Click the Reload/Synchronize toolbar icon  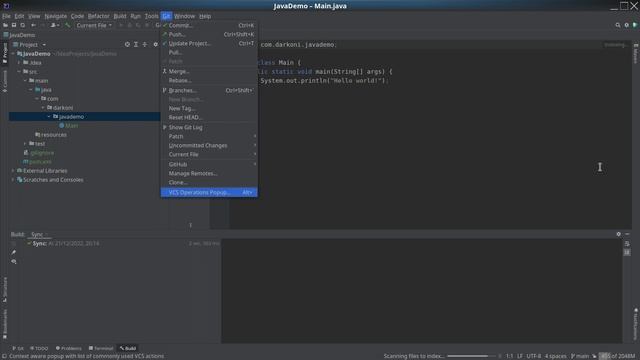click(x=23, y=25)
